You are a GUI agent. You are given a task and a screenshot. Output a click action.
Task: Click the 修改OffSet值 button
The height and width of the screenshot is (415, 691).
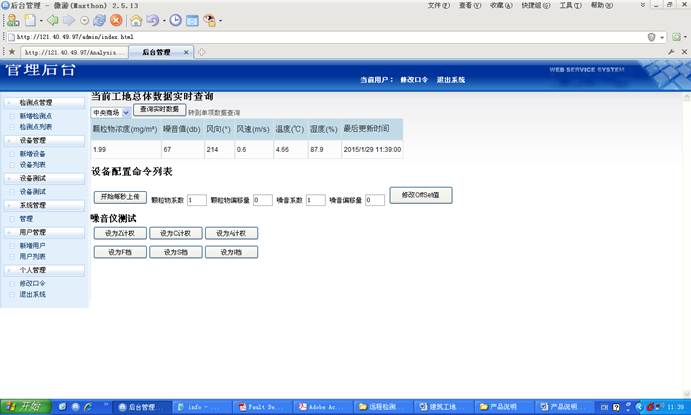[x=421, y=195]
